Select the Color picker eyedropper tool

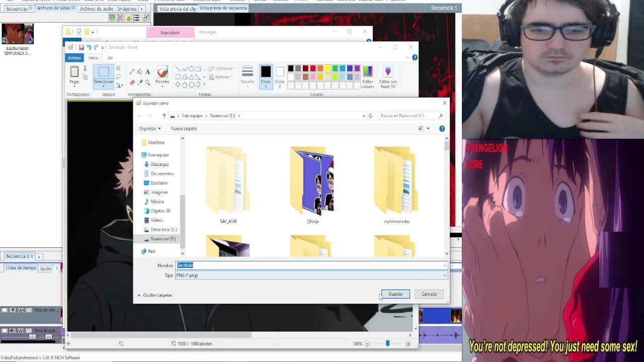pos(139,82)
